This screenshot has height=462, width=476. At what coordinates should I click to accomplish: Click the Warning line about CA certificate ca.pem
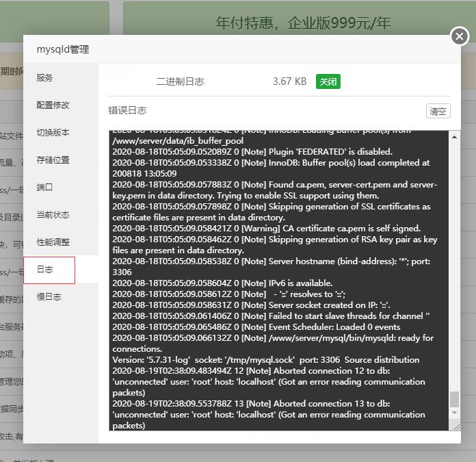(266, 229)
